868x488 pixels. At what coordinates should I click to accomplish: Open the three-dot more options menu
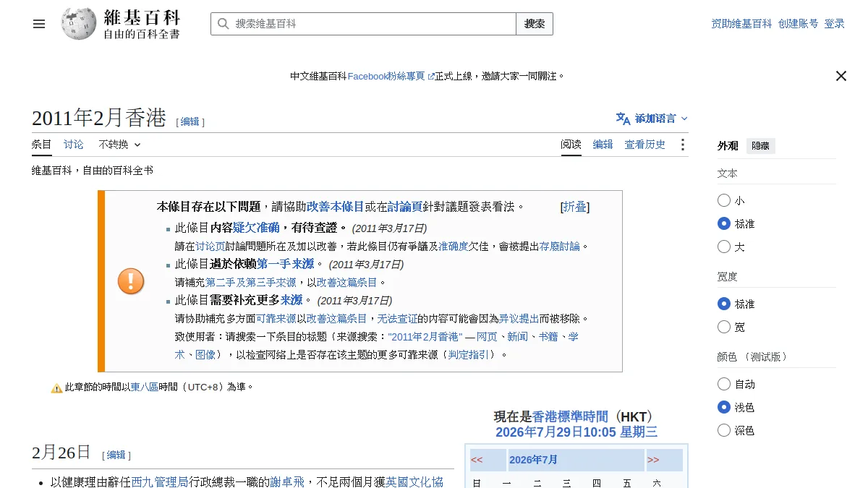pyautogui.click(x=682, y=145)
